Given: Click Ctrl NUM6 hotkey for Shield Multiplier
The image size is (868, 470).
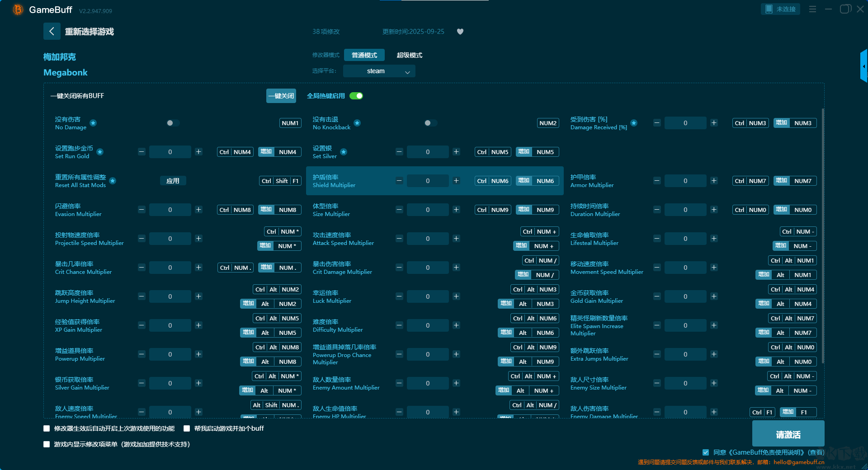Looking at the screenshot, I should click(x=493, y=181).
